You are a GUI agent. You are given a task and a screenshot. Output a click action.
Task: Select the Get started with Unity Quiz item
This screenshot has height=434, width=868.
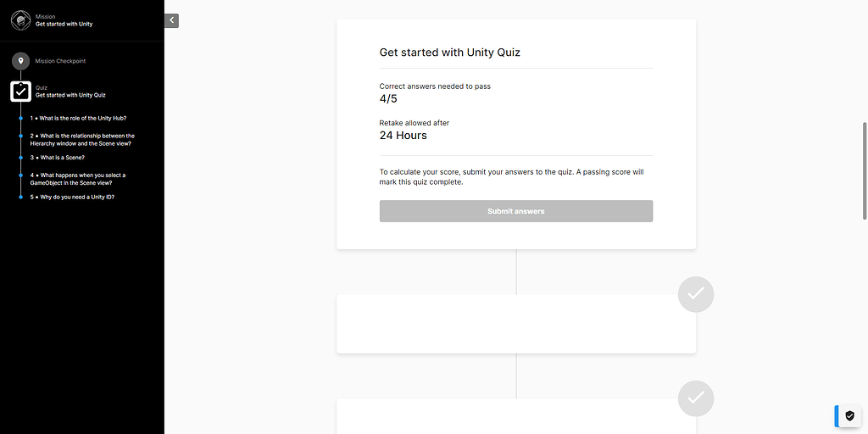tap(70, 95)
